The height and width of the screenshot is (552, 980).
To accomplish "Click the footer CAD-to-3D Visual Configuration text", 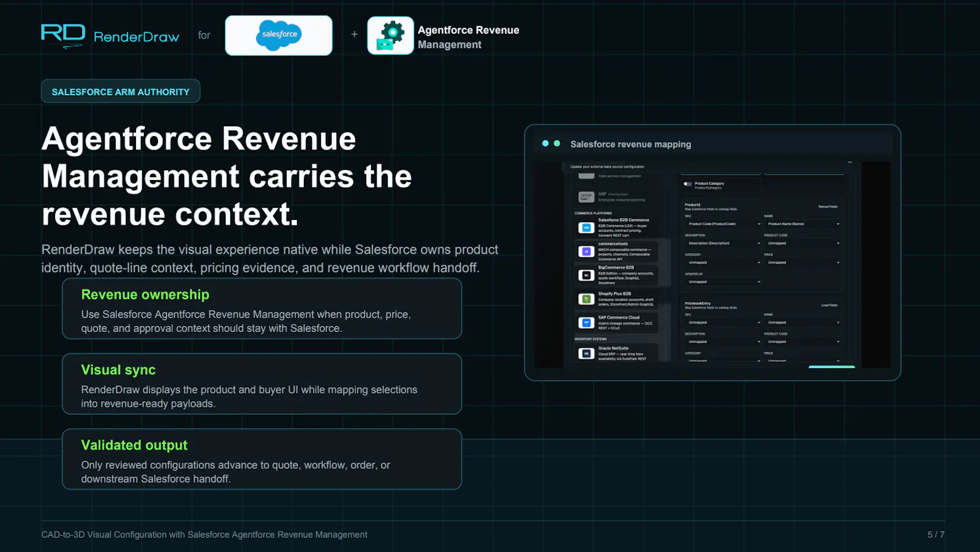I will [x=205, y=535].
